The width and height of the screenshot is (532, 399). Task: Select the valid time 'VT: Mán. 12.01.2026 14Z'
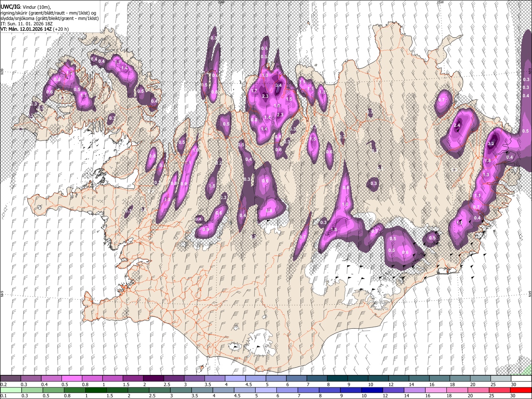[x=25, y=29]
